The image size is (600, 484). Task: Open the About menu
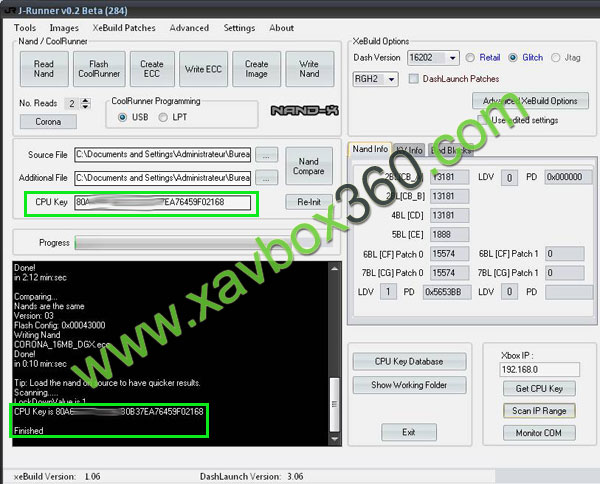pyautogui.click(x=282, y=28)
